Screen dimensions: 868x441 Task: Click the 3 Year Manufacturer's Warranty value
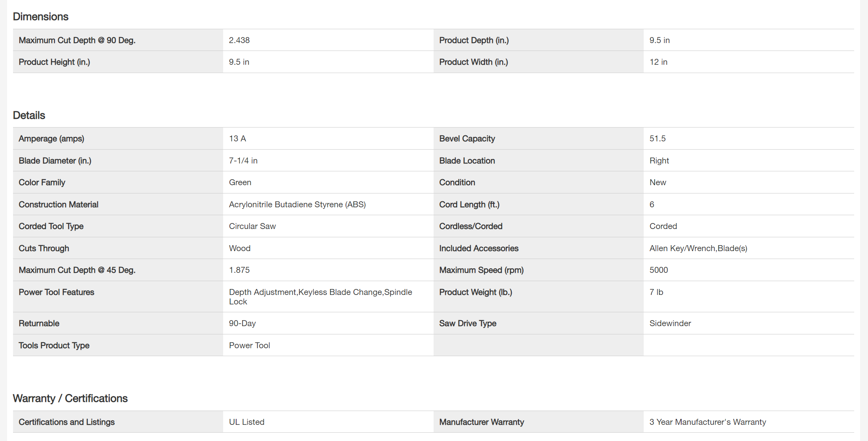point(708,422)
